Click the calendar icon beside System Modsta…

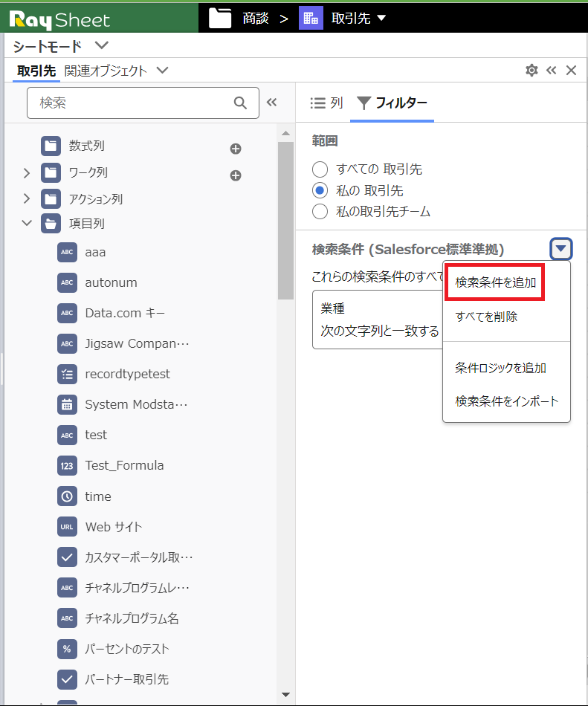click(x=67, y=404)
